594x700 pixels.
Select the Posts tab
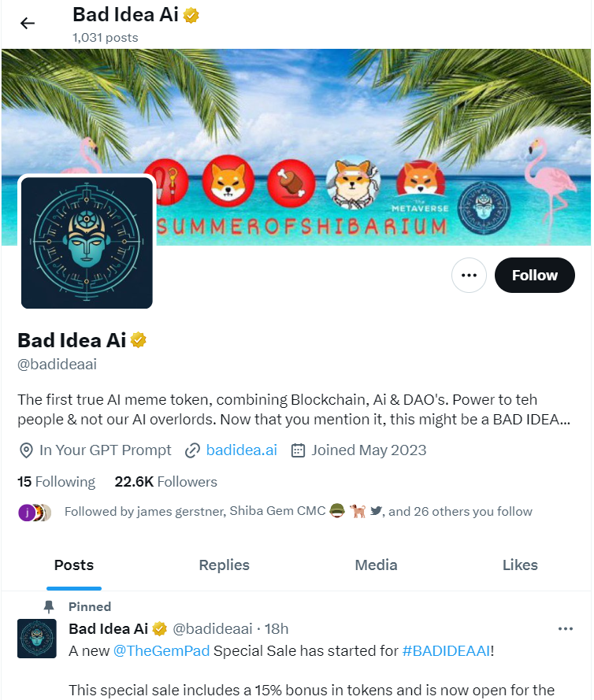pos(74,566)
